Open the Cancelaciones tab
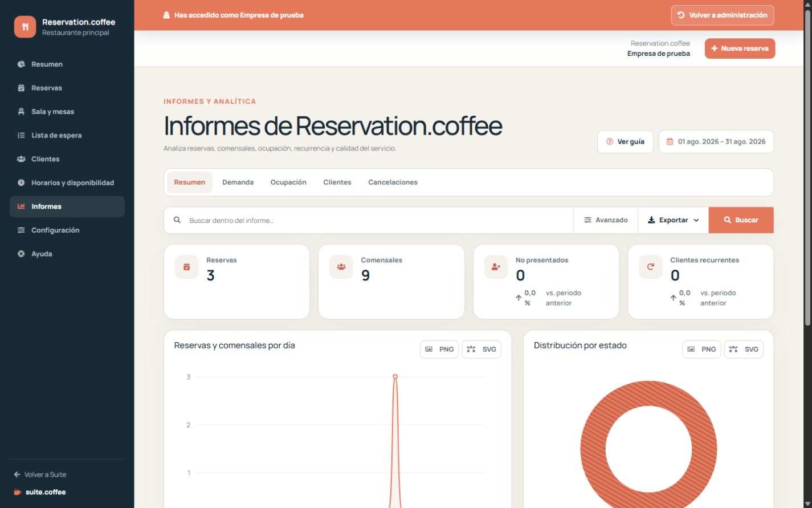The height and width of the screenshot is (508, 812). point(393,182)
